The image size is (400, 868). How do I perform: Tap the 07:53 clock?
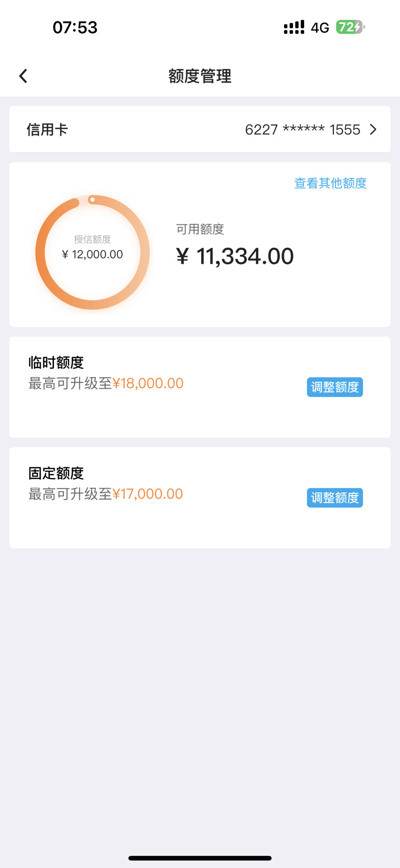[75, 27]
